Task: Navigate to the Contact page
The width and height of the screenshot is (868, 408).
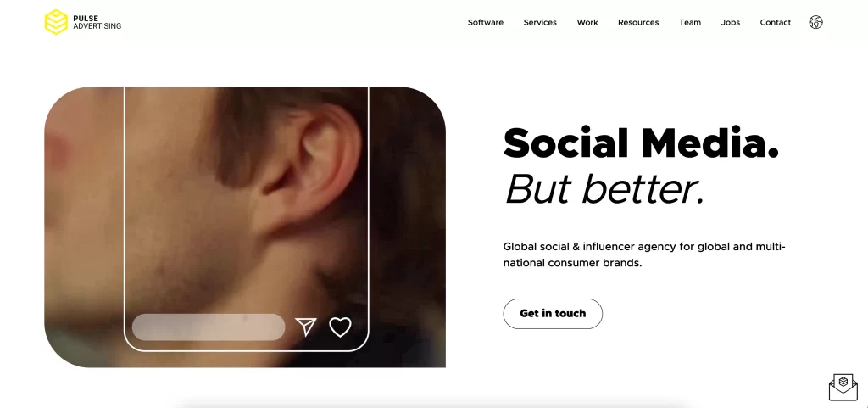Action: coord(775,23)
